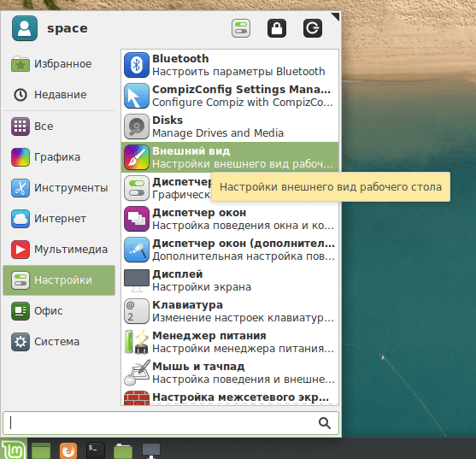The height and width of the screenshot is (459, 476).
Task: Select the Все category
Action: [59, 127]
